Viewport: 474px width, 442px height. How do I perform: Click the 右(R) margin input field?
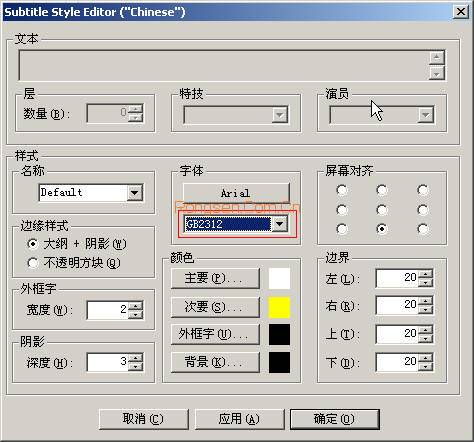pos(397,305)
